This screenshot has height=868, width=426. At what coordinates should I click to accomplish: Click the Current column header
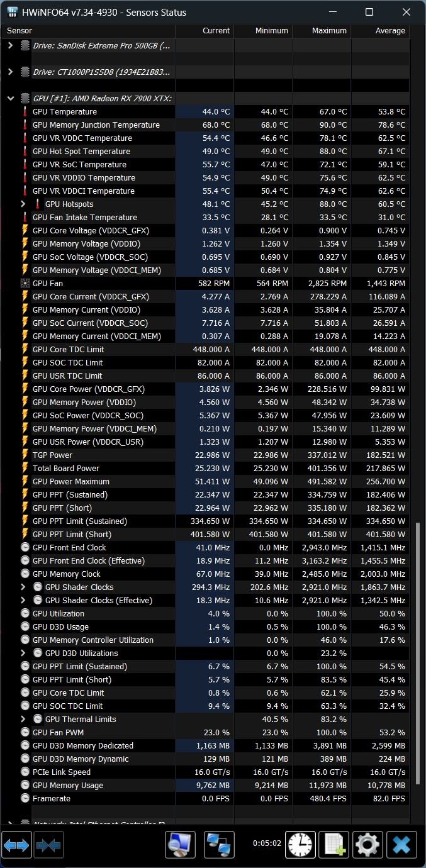205,31
